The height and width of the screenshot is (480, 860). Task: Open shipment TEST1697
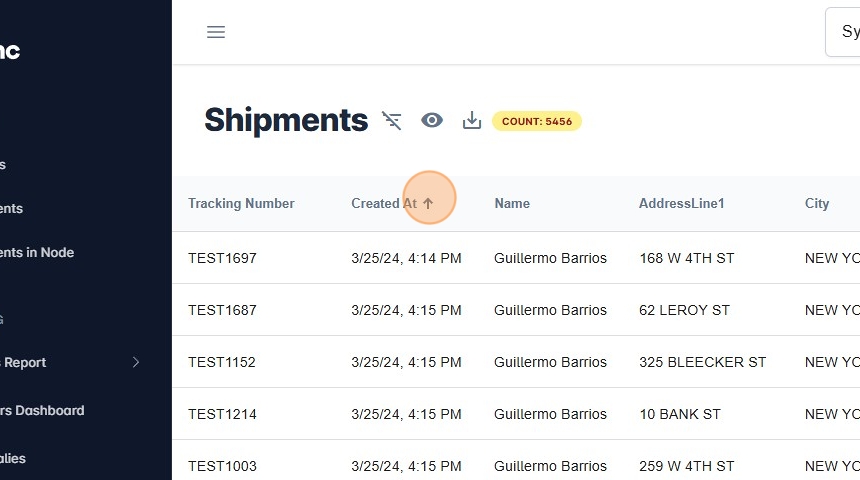(222, 258)
